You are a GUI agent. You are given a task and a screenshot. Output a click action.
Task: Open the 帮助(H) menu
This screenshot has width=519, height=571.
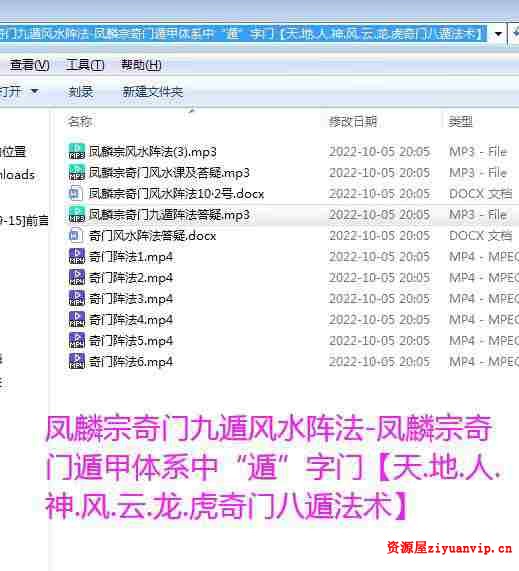pos(141,65)
